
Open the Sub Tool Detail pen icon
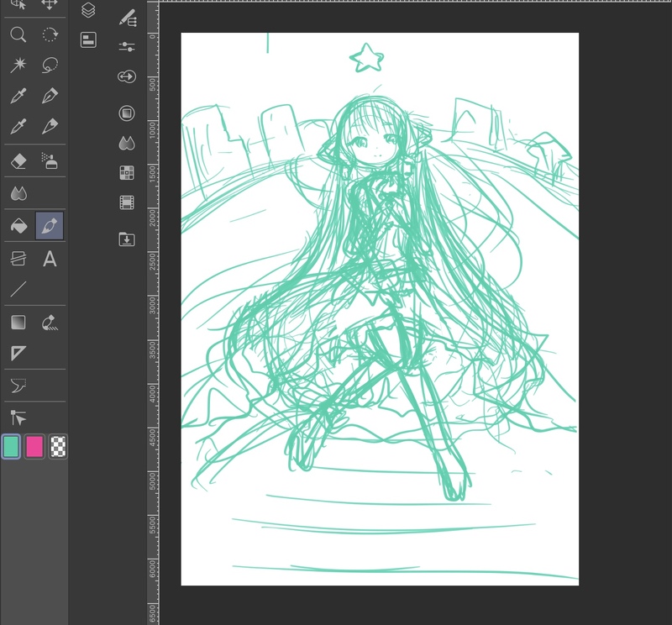[x=128, y=18]
